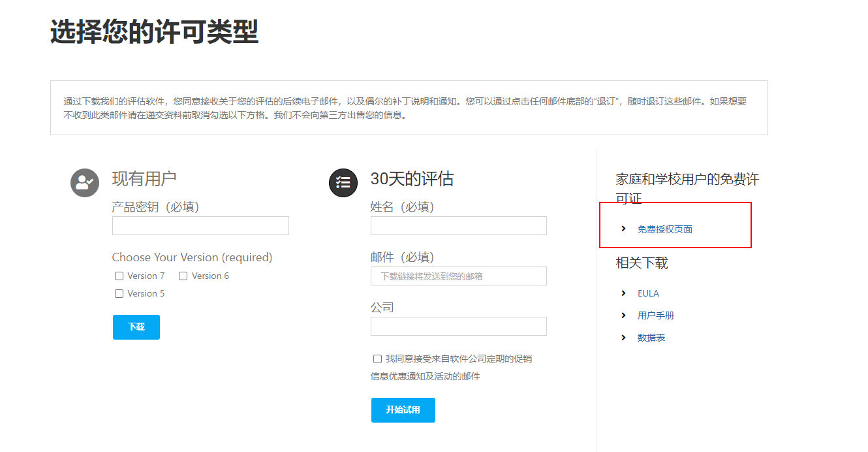Click the 相关下载 heading
Viewport: 868px width, 452px height.
tap(642, 263)
